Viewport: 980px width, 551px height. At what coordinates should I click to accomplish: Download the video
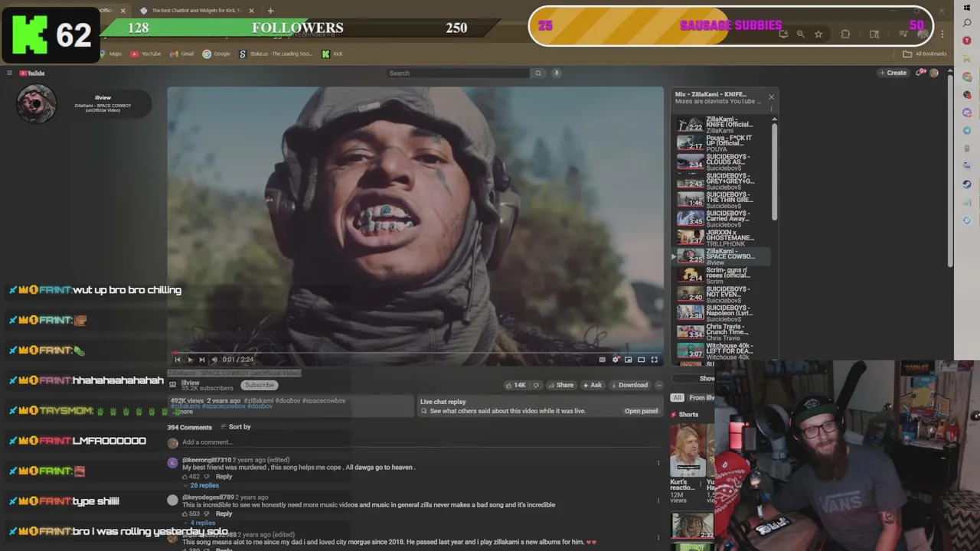tap(629, 385)
